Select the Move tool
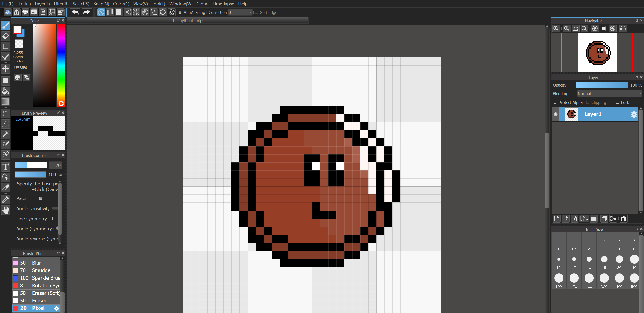 6,68
